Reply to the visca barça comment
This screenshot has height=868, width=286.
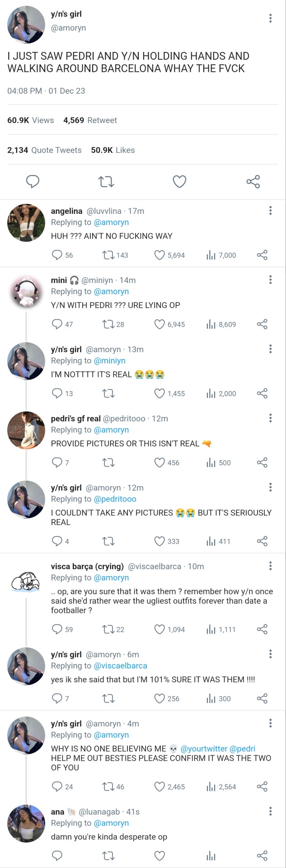[x=57, y=629]
